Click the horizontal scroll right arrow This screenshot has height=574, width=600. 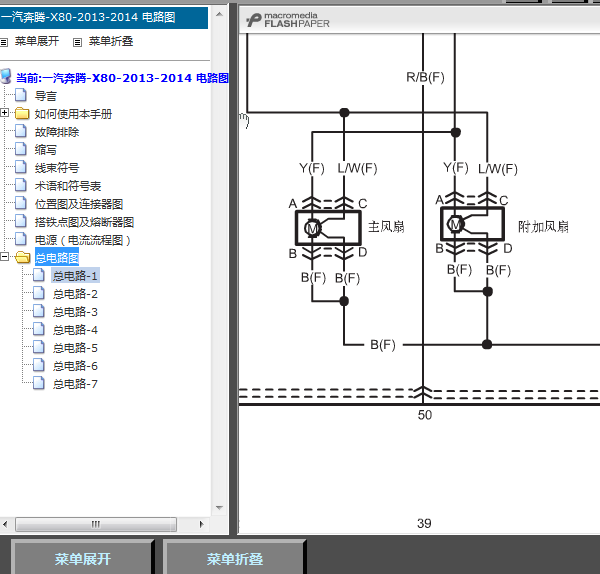[x=202, y=524]
